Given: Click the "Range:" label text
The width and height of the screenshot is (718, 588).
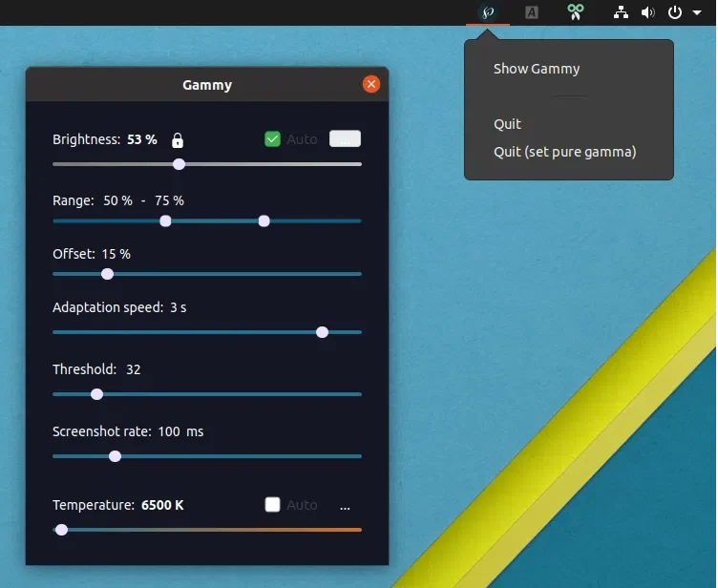Looking at the screenshot, I should point(73,200).
